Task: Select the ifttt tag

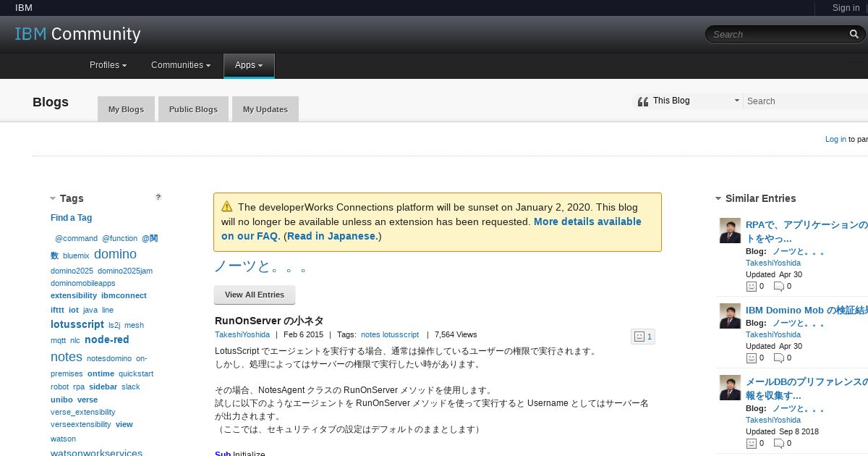Action: [x=57, y=310]
